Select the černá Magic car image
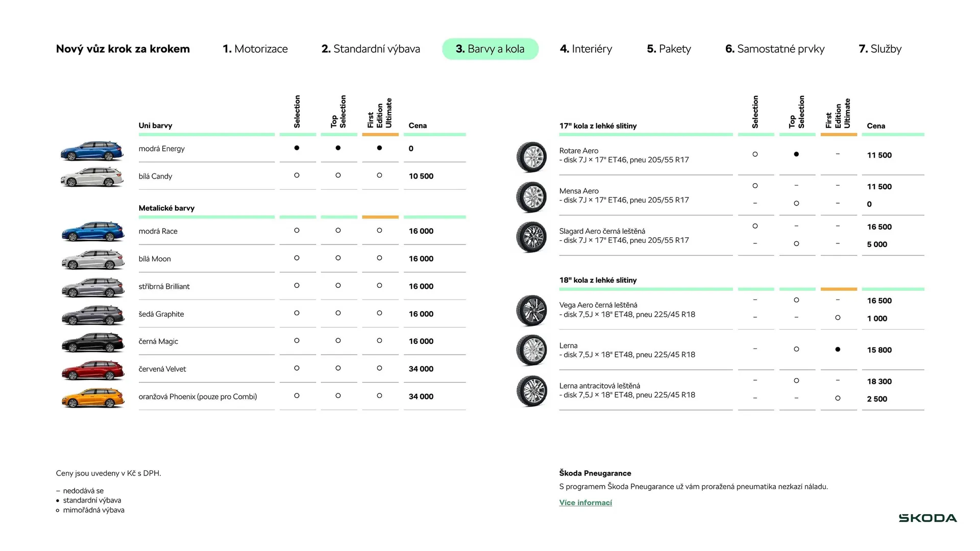Screen dimensions: 980x551 pos(92,342)
